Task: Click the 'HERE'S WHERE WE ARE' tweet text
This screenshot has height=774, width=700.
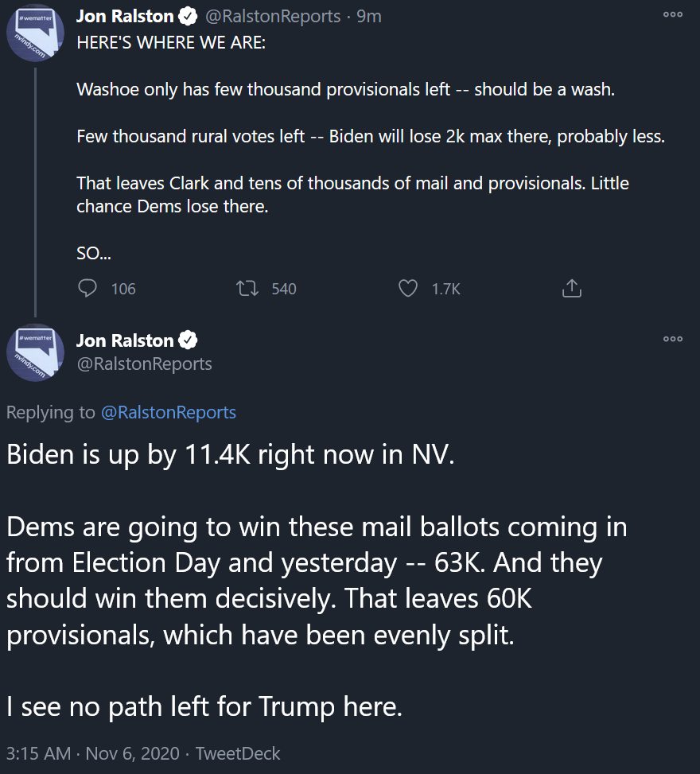Action: coord(172,43)
